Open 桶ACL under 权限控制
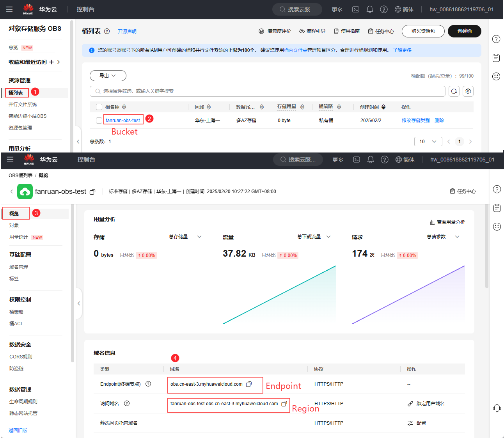This screenshot has height=438, width=504. tap(16, 324)
